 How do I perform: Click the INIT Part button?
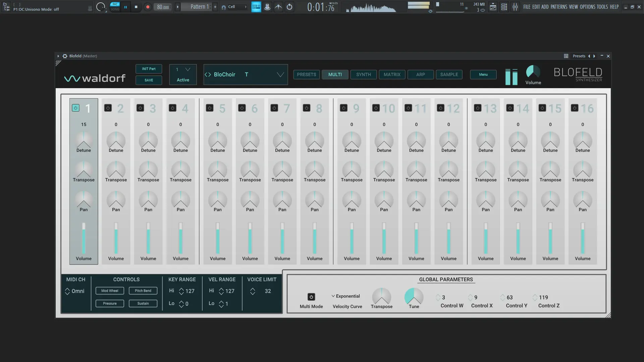click(149, 69)
